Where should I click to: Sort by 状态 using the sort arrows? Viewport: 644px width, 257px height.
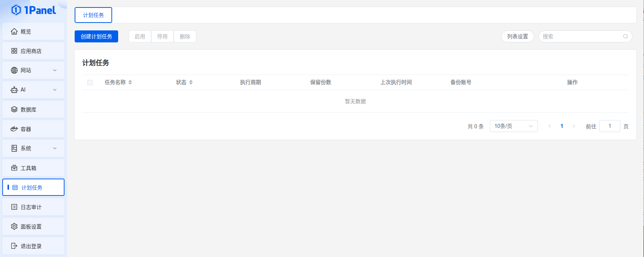point(191,82)
